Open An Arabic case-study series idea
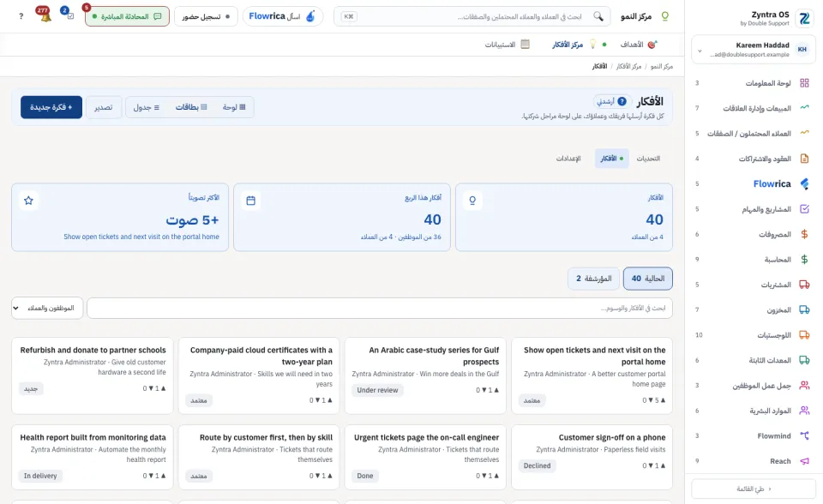823x504 pixels. point(425,375)
